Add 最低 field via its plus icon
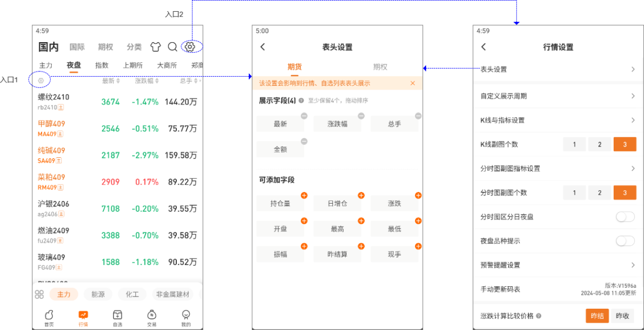This screenshot has width=644, height=330. coord(418,221)
